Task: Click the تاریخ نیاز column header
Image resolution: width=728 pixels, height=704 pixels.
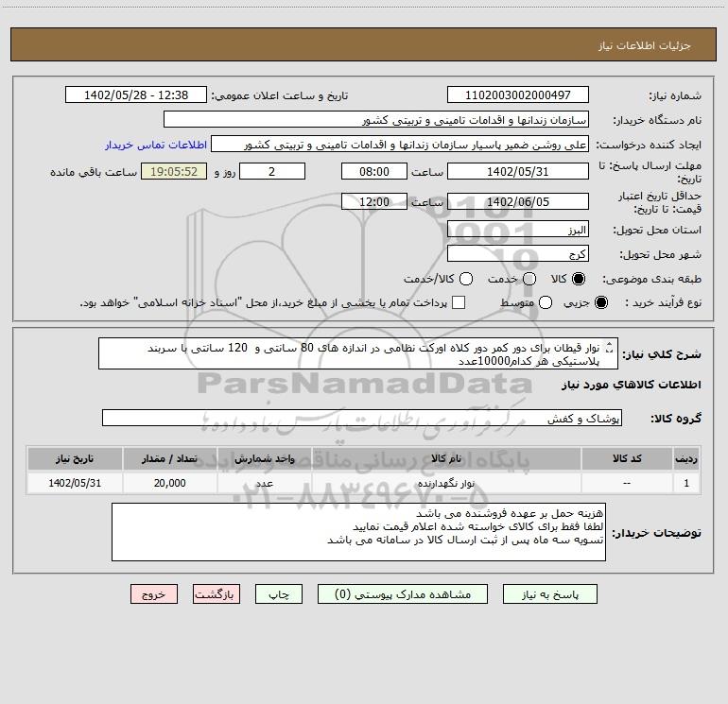Action: click(75, 458)
